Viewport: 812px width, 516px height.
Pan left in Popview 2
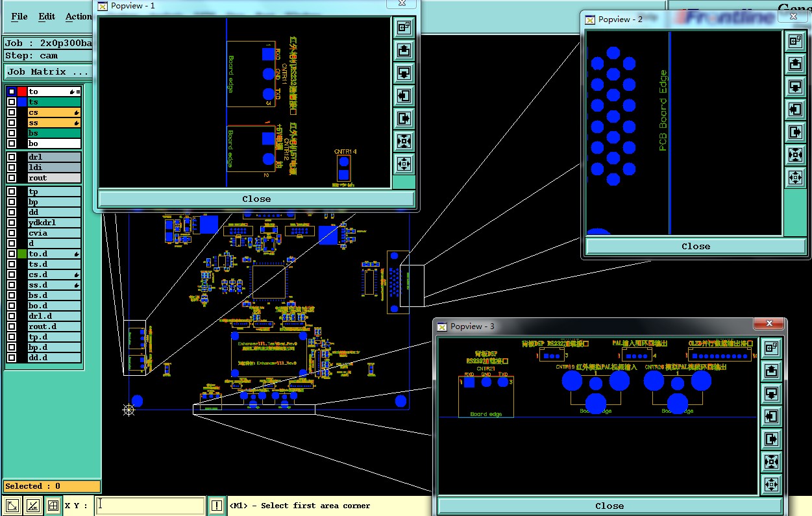tap(795, 109)
